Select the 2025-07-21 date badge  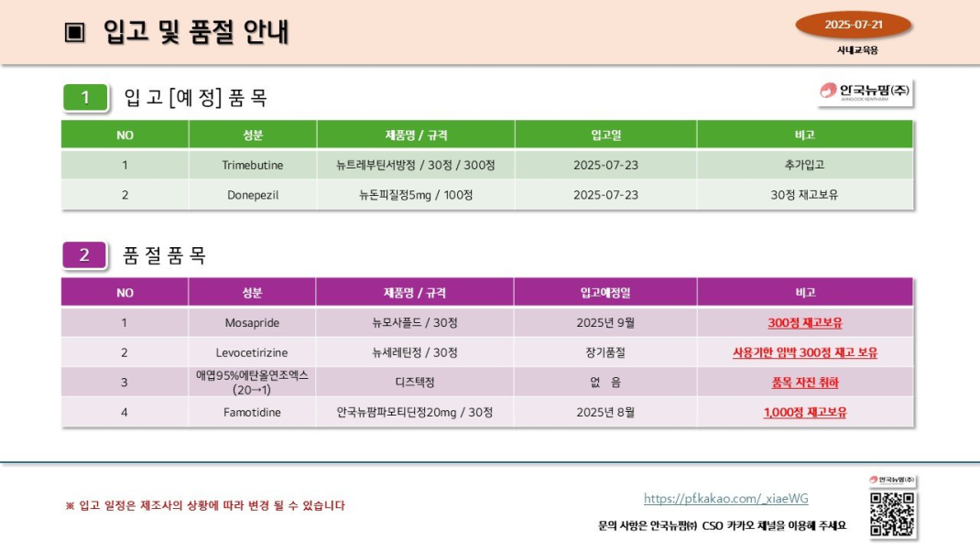click(853, 25)
